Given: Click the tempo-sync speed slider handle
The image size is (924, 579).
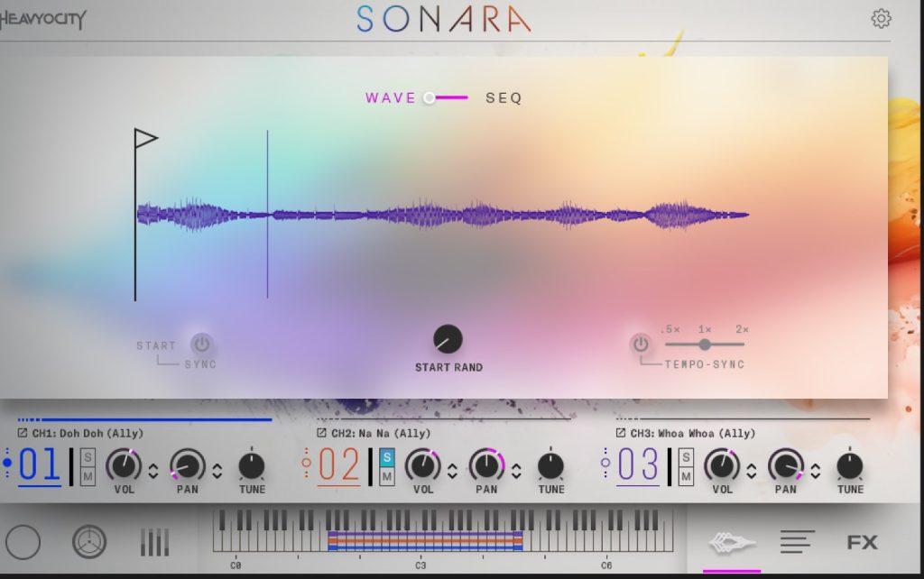Looking at the screenshot, I should click(705, 344).
